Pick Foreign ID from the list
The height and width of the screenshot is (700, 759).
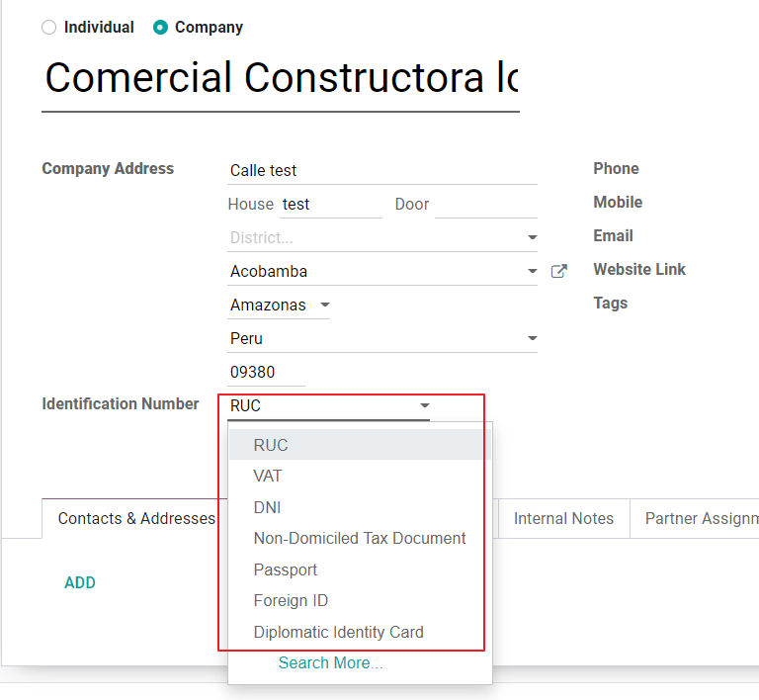291,601
